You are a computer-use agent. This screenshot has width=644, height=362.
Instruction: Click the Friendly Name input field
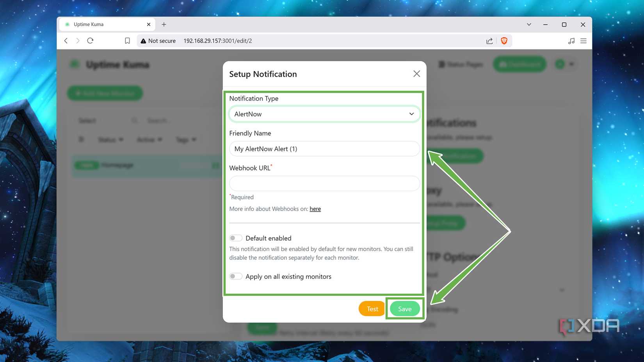[324, 149]
